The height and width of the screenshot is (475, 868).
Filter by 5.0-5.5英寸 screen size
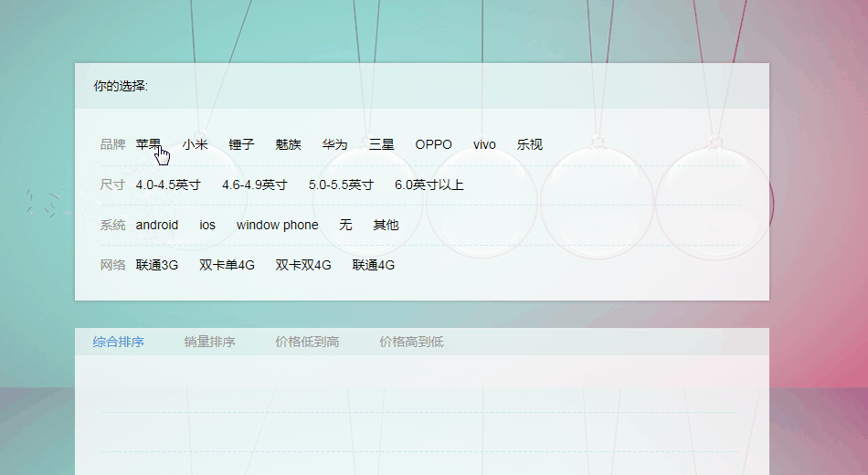(x=341, y=185)
